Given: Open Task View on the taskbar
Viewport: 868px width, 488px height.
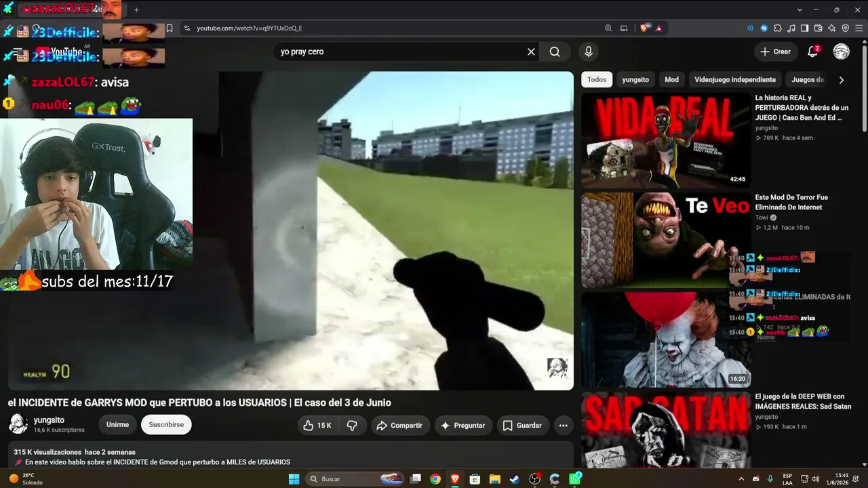Looking at the screenshot, I should pos(416,479).
